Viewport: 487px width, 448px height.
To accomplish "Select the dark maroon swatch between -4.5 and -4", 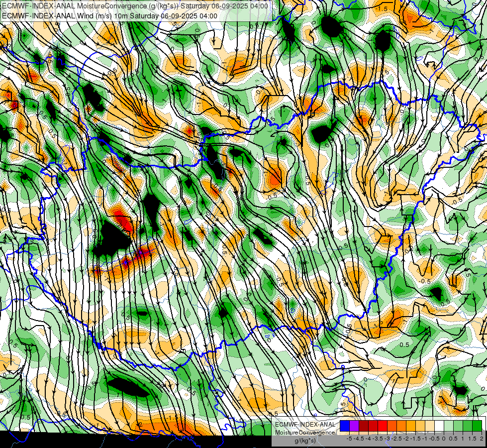I will (364, 426).
